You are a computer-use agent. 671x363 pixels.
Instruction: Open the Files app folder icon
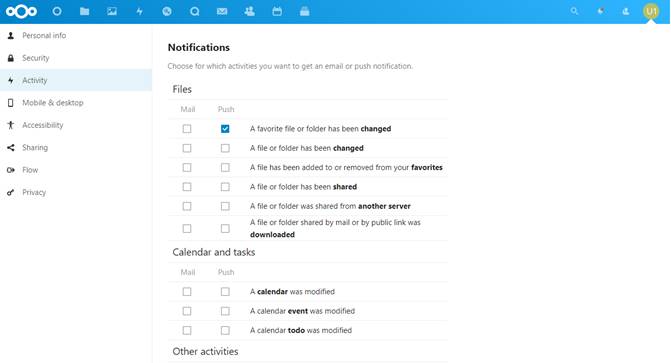pyautogui.click(x=84, y=12)
